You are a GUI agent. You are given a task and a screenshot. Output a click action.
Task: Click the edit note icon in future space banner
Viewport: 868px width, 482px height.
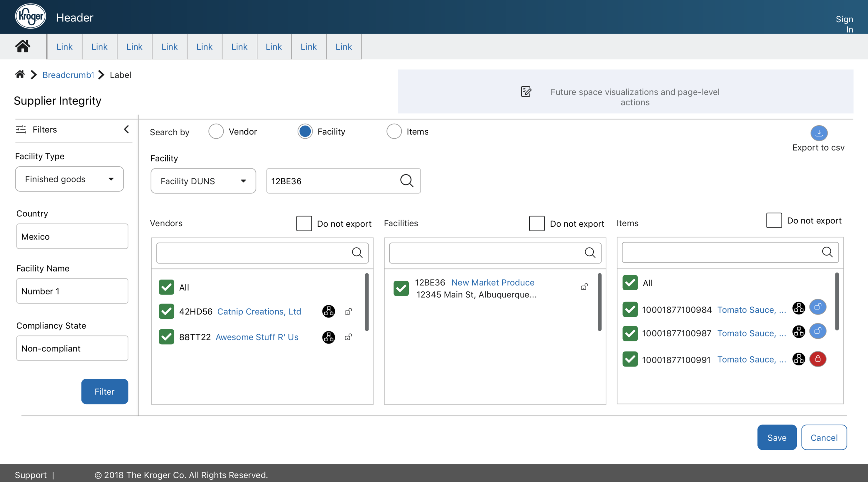point(526,92)
